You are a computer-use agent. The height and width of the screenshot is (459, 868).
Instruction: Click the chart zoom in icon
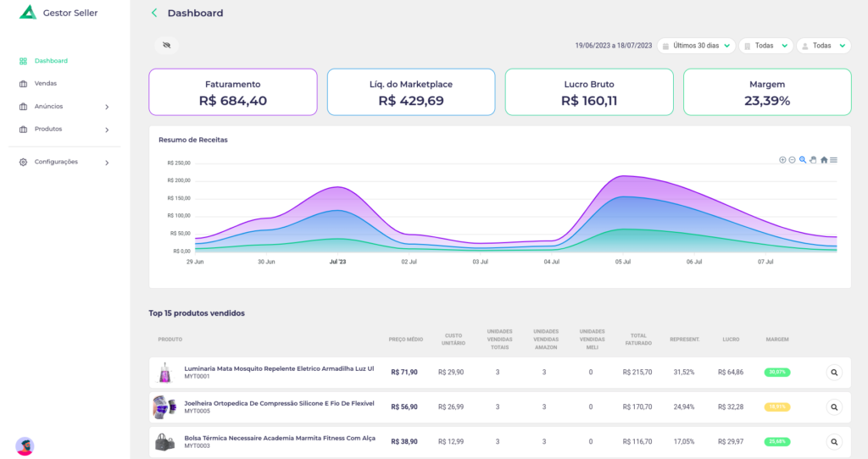pos(782,160)
